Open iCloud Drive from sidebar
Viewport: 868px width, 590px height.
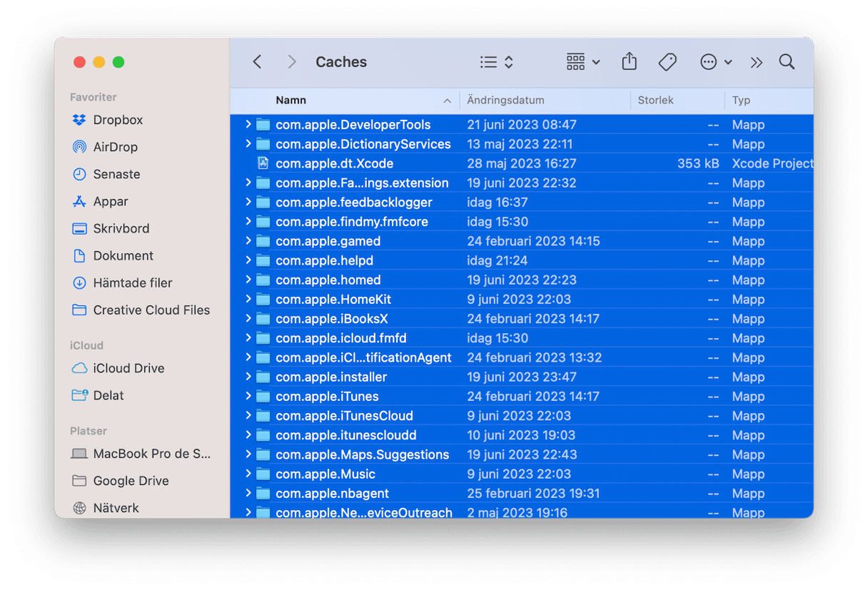[128, 368]
